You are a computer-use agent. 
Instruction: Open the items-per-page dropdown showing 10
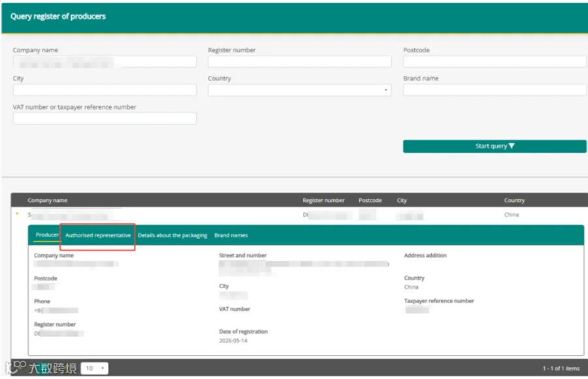(95, 368)
